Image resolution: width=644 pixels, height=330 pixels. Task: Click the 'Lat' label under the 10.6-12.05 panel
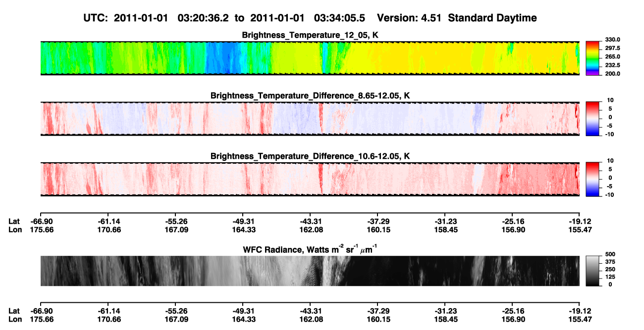point(14,222)
